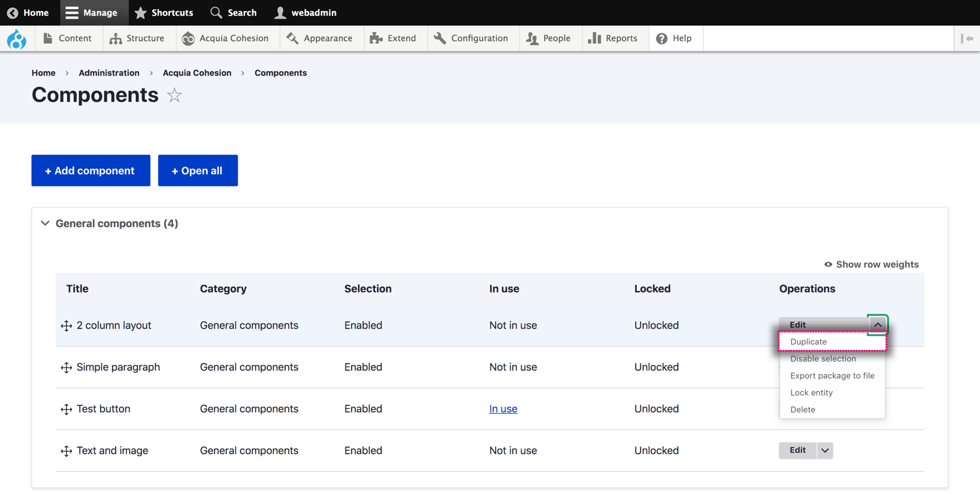Go to Acquia Cohesion breadcrumb link
Viewport: 980px width, 498px height.
pyautogui.click(x=197, y=73)
